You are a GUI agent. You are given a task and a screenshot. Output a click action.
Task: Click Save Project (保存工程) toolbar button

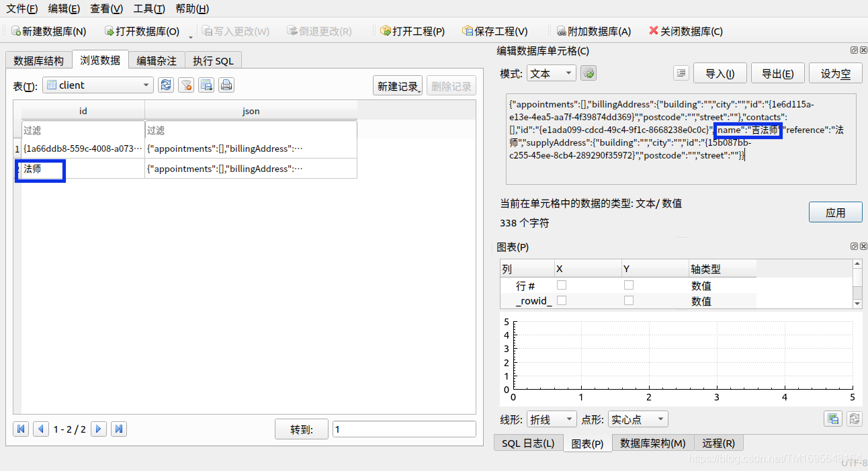495,31
